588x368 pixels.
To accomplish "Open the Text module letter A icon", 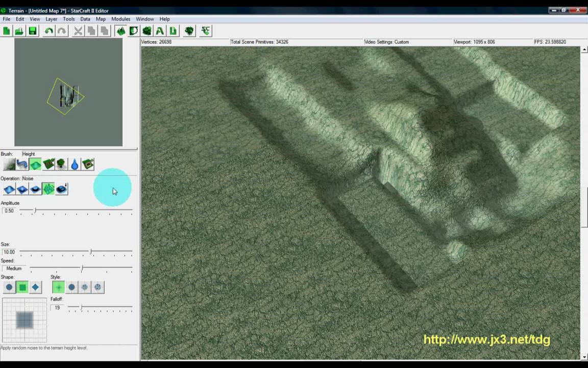I will 160,31.
